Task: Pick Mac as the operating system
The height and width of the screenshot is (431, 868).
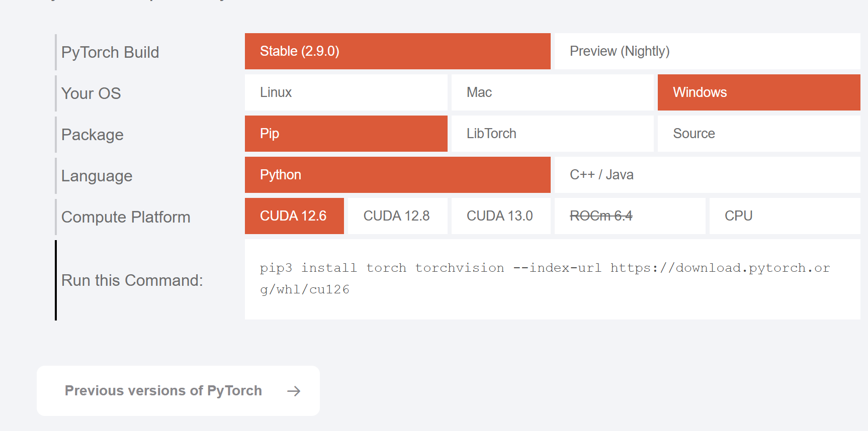Action: (x=552, y=92)
